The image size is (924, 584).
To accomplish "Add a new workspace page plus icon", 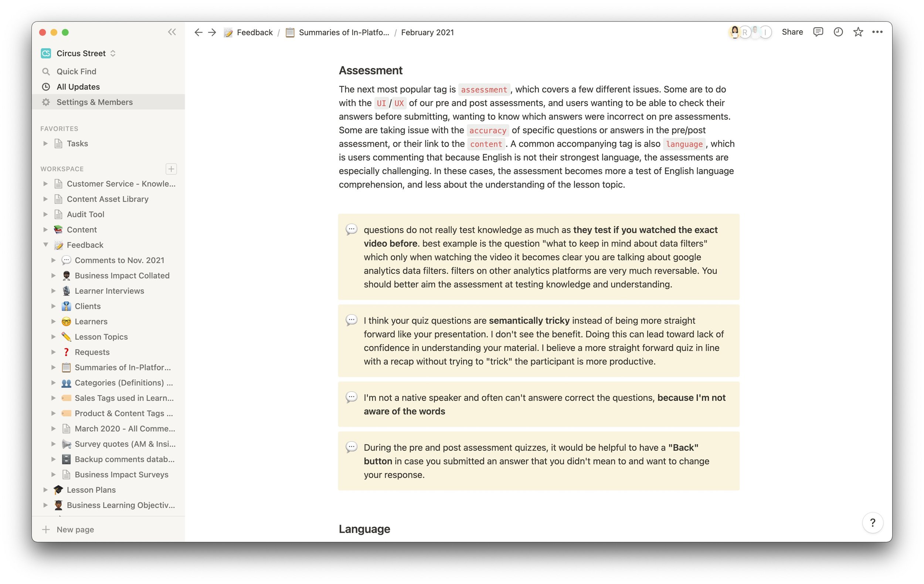I will click(x=171, y=169).
